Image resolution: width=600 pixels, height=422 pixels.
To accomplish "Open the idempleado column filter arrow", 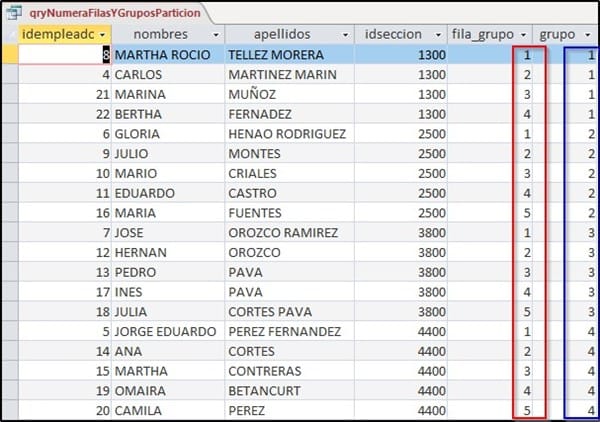I will 101,34.
